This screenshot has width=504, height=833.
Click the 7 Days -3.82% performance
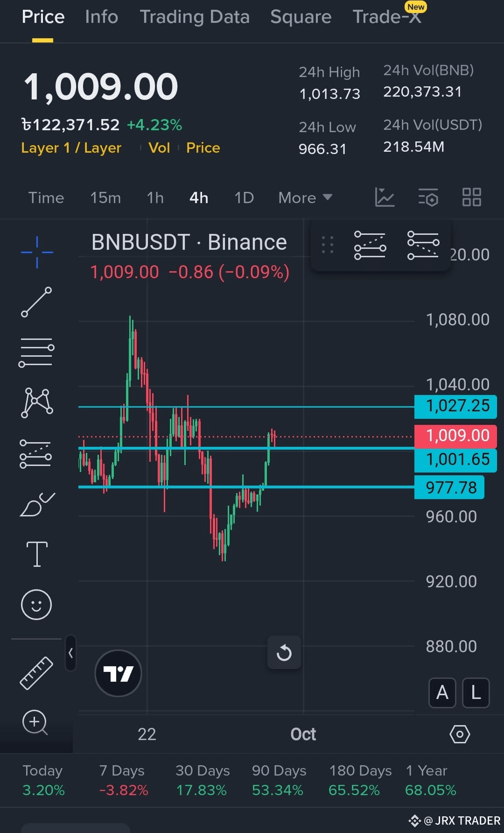tap(123, 780)
